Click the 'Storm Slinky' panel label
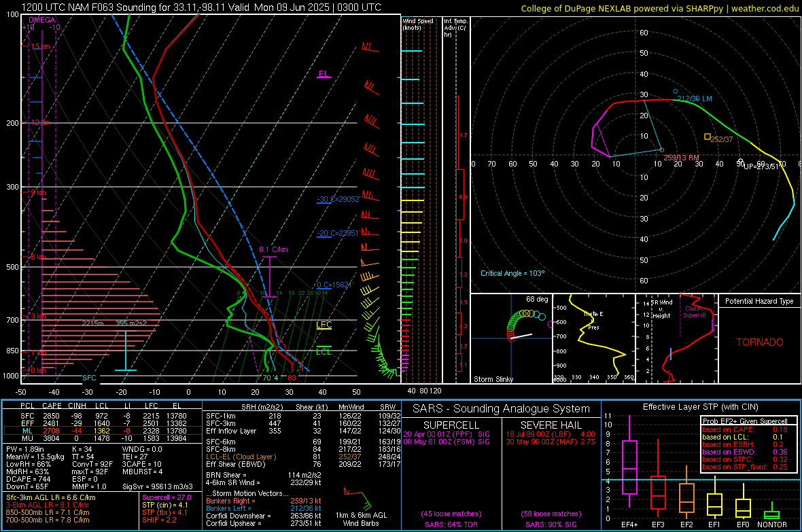The image size is (802, 532). coord(493,379)
